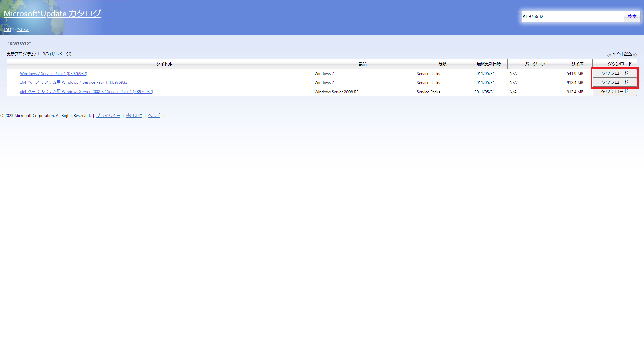
Task: Click the next page arrow icon
Action: coord(635,55)
